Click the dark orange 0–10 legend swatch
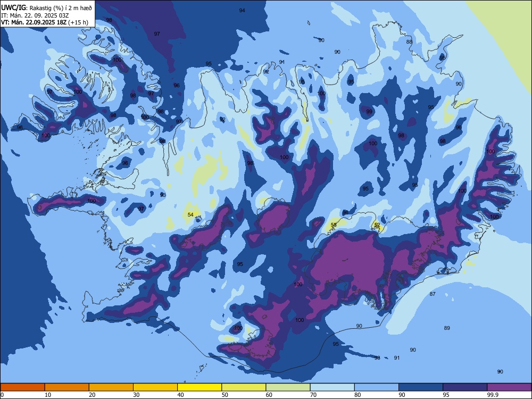This screenshot has height=399, width=532. coord(22,387)
